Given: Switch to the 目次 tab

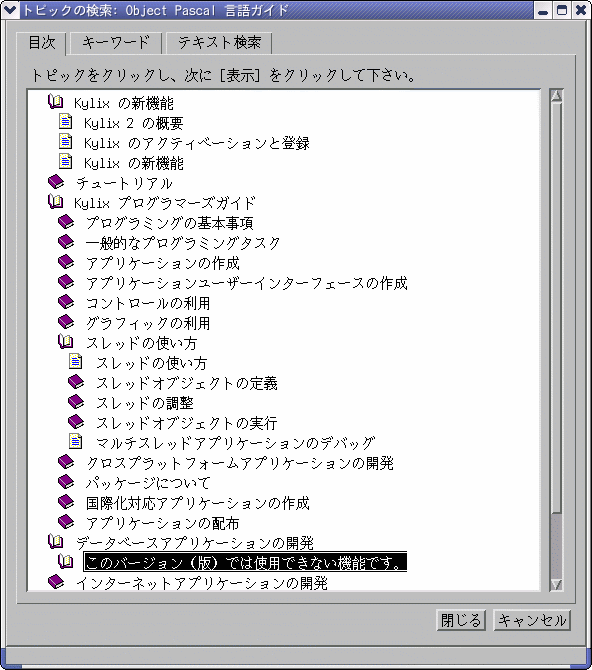Looking at the screenshot, I should 41,43.
